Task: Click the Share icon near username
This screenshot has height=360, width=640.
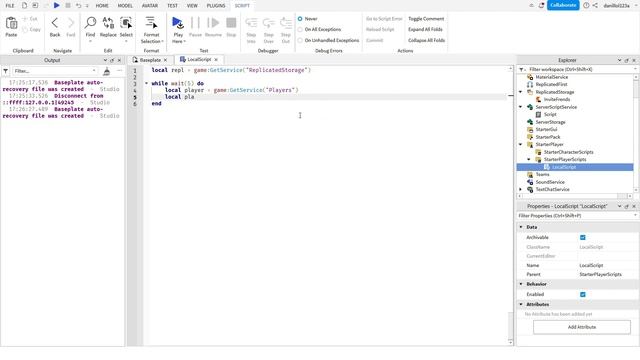Action: point(595,5)
